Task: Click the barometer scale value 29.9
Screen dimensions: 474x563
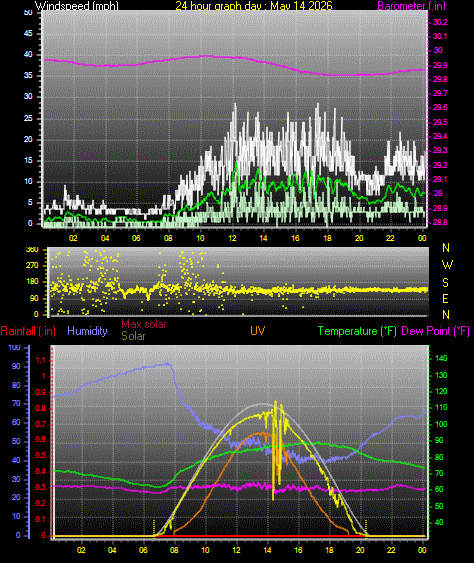Action: tap(440, 65)
